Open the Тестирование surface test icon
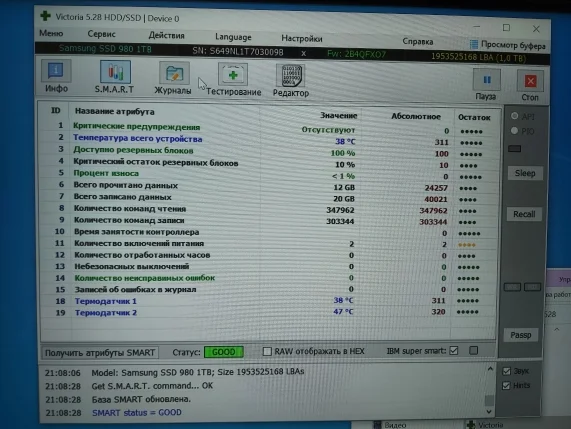The height and width of the screenshot is (429, 571). (x=233, y=75)
